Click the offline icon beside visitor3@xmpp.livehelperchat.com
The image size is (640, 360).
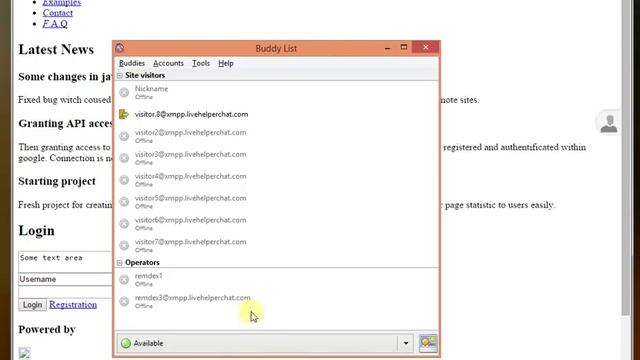pyautogui.click(x=124, y=158)
